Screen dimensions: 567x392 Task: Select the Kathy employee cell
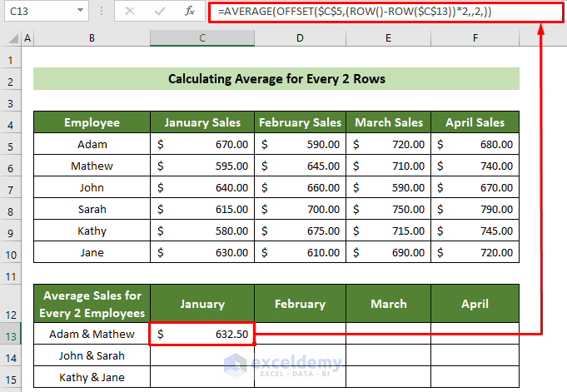(x=92, y=231)
